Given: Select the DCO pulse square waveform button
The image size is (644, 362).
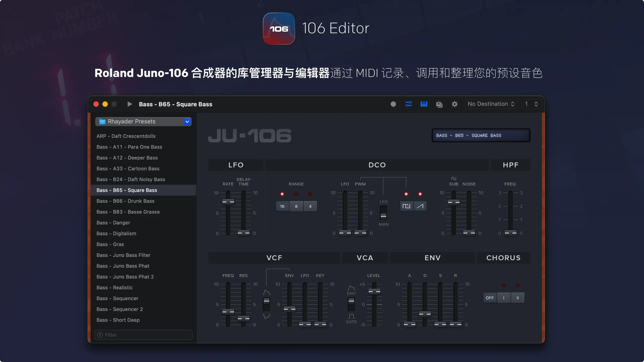Looking at the screenshot, I should click(406, 206).
